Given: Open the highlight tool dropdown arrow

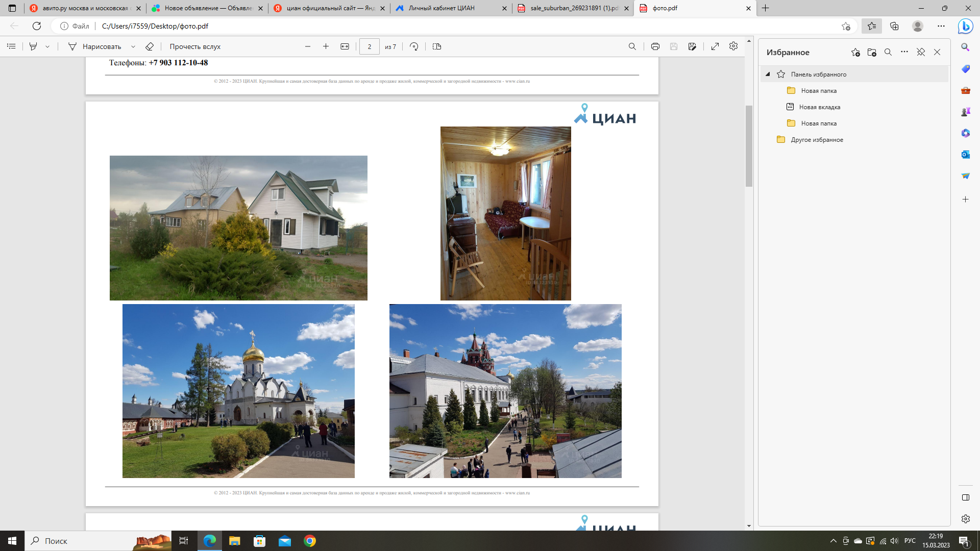Looking at the screenshot, I should [x=47, y=46].
